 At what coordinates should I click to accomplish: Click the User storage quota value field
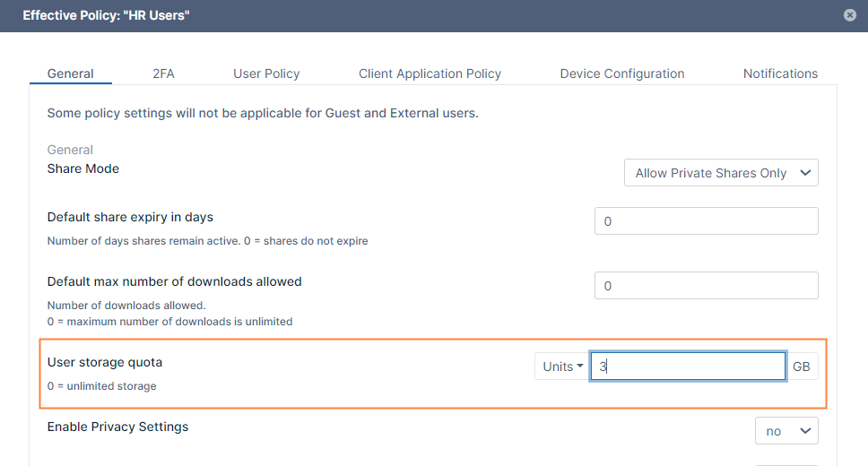pos(688,367)
